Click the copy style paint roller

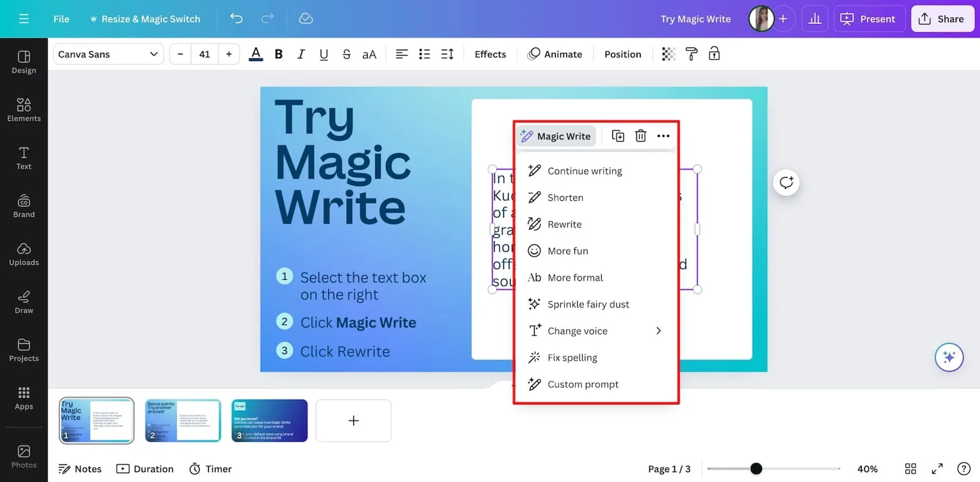[692, 54]
